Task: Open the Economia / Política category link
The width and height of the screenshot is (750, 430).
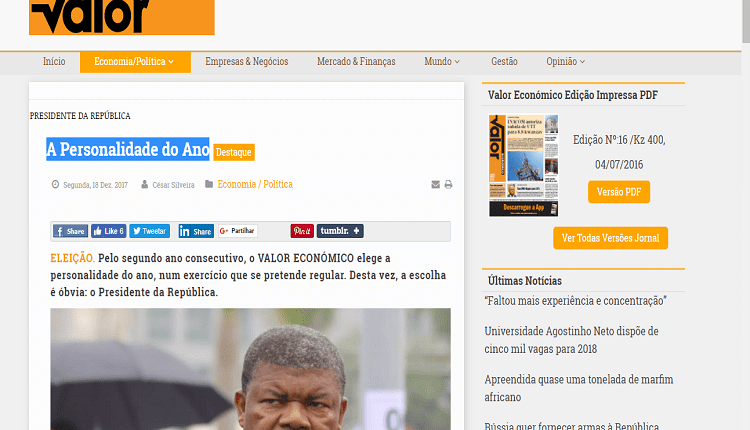Action: tap(255, 184)
